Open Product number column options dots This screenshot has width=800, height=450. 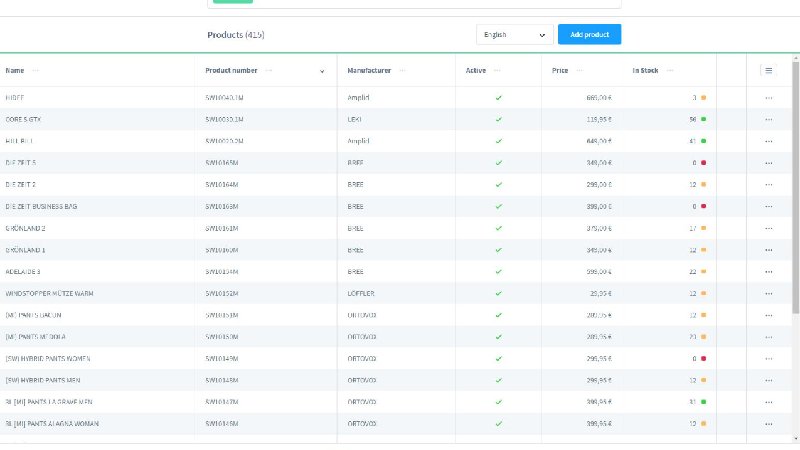[269, 70]
